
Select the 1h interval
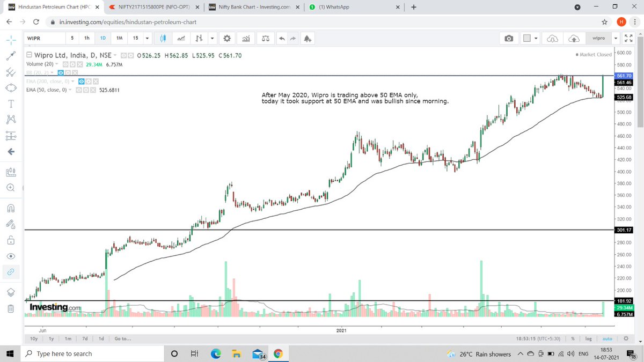tap(87, 38)
